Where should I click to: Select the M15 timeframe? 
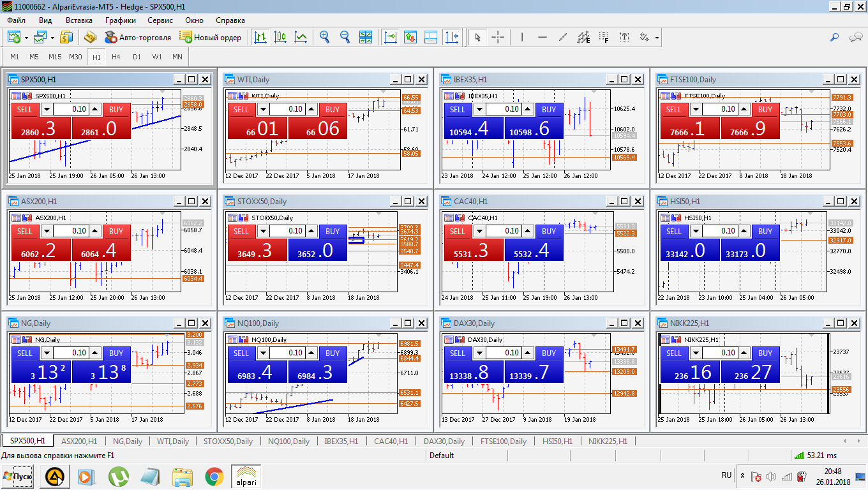point(55,57)
